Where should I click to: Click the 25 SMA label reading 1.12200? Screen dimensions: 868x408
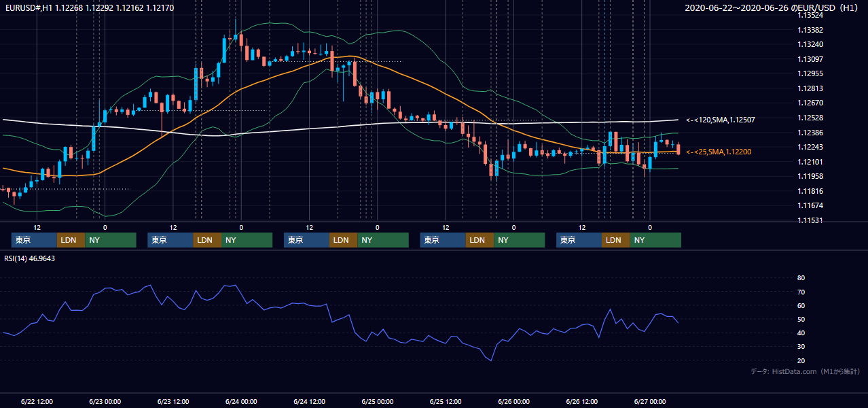pyautogui.click(x=719, y=152)
